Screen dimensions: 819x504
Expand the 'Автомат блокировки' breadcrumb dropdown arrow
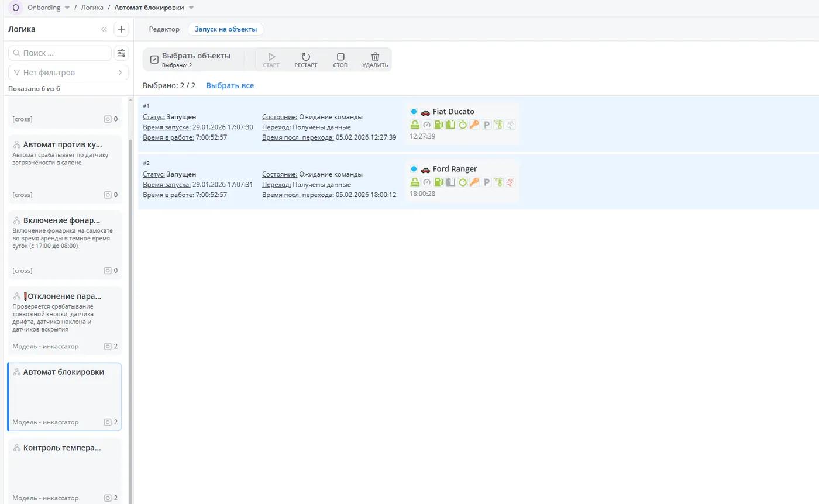(x=191, y=8)
